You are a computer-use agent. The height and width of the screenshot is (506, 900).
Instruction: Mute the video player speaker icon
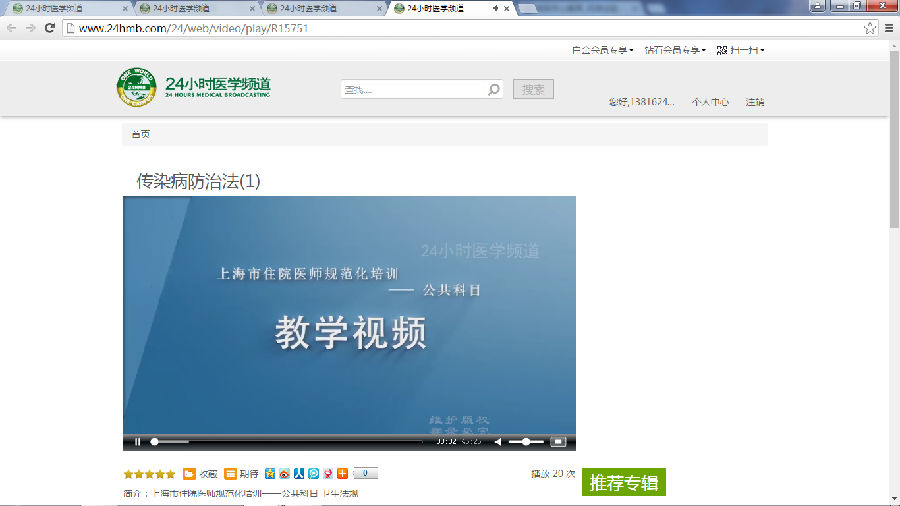498,441
